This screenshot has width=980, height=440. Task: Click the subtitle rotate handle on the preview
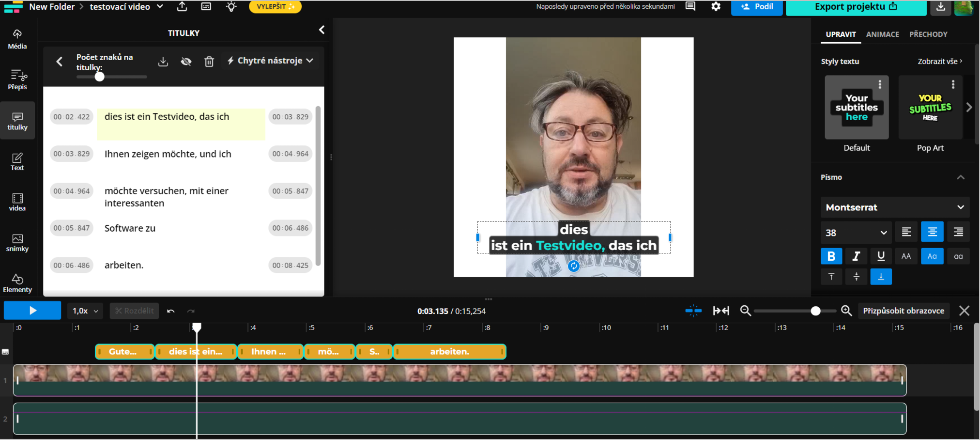(574, 266)
